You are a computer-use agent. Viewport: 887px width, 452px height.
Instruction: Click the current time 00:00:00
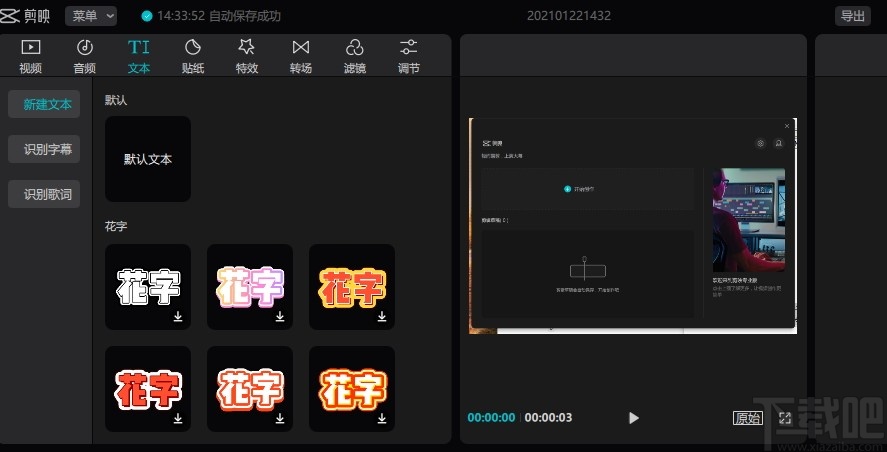click(491, 418)
